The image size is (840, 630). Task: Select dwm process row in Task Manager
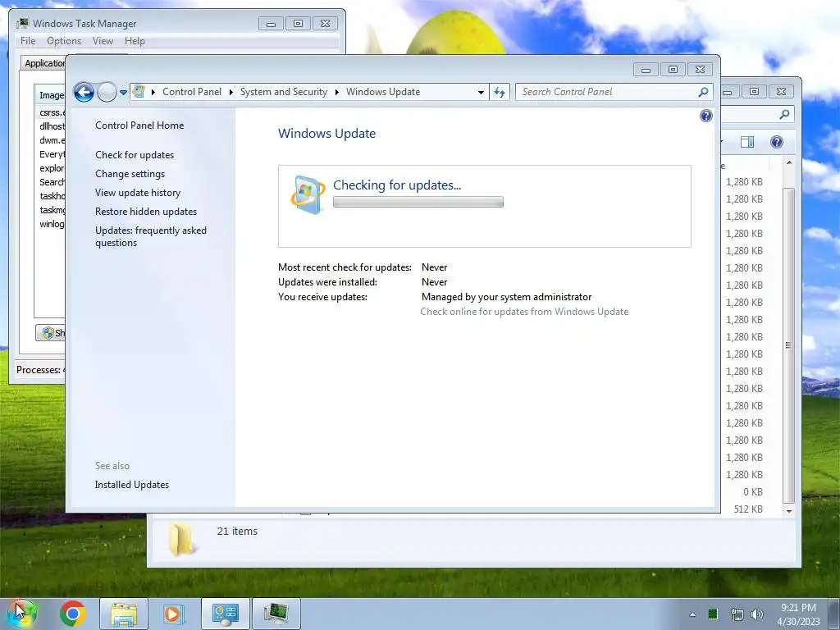tap(52, 140)
